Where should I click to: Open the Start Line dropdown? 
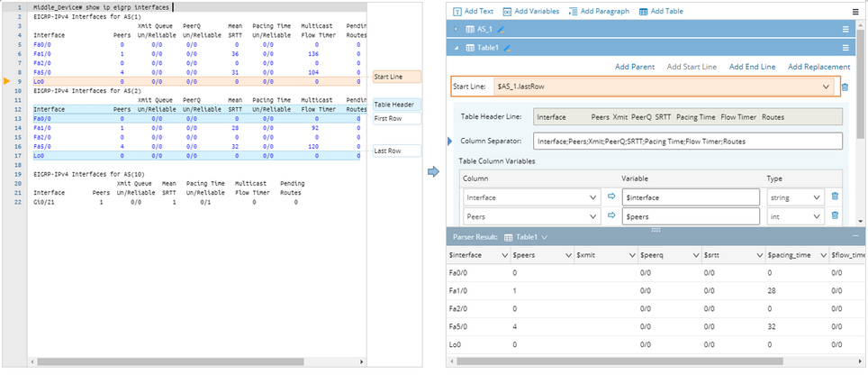pyautogui.click(x=826, y=87)
